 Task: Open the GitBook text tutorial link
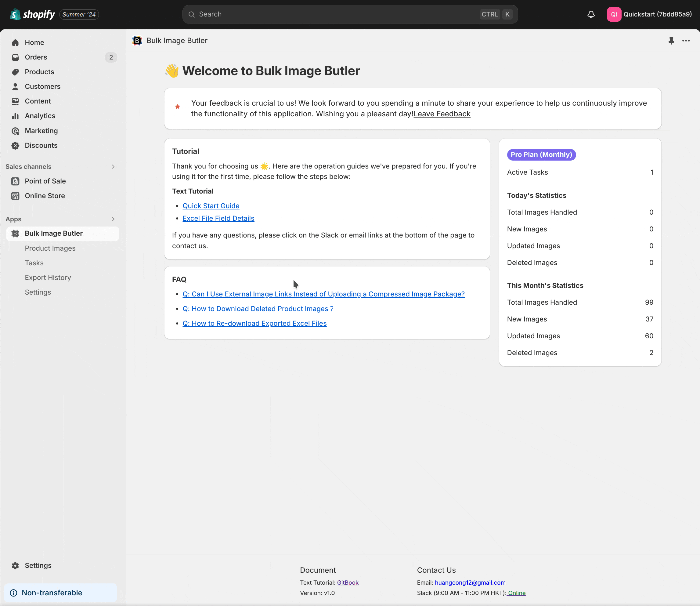tap(348, 583)
